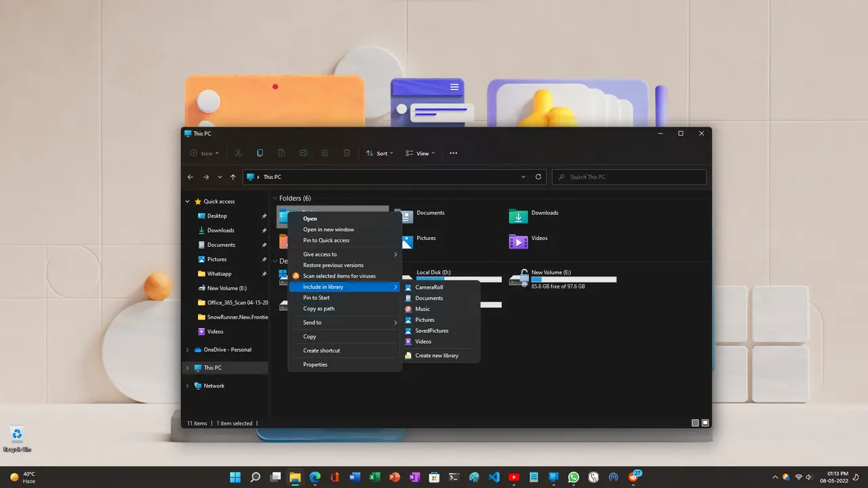Click Pin to Quick access entry
This screenshot has height=488, width=868.
pos(326,241)
